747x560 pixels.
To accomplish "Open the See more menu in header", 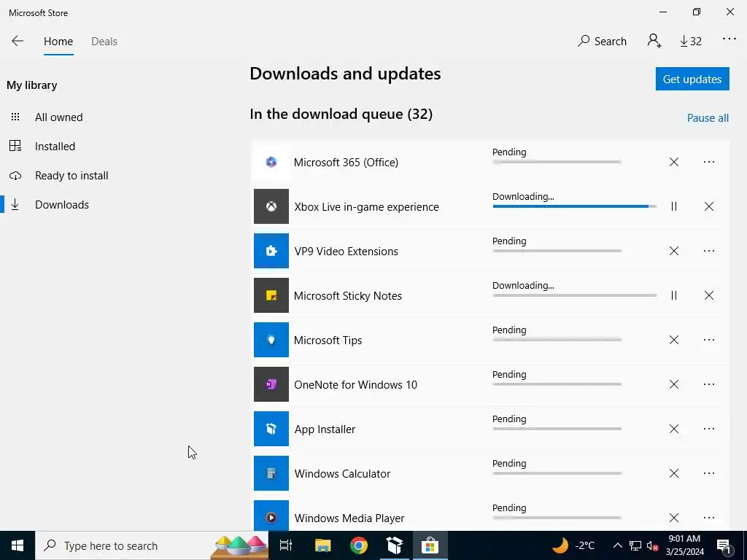I will [729, 39].
